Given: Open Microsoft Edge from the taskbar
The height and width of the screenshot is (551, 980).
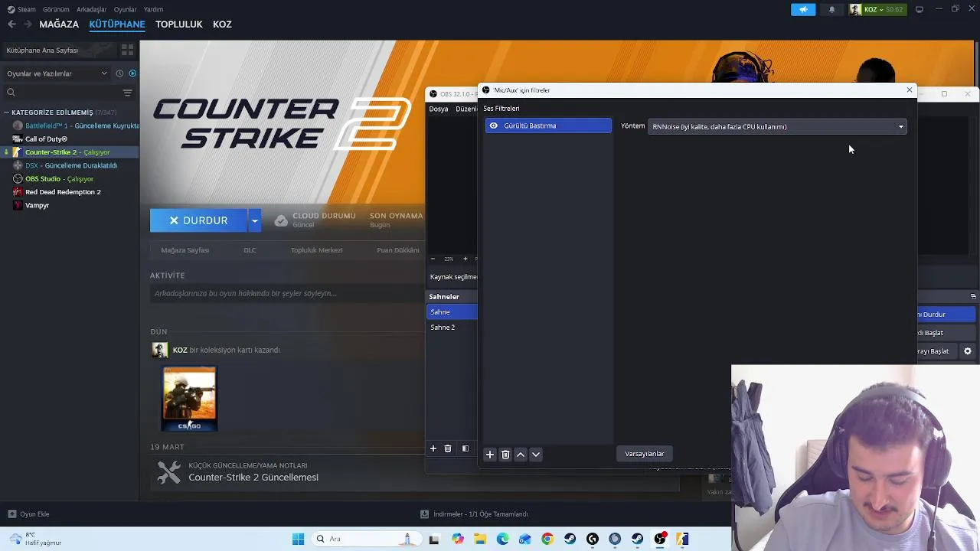Looking at the screenshot, I should pyautogui.click(x=502, y=539).
